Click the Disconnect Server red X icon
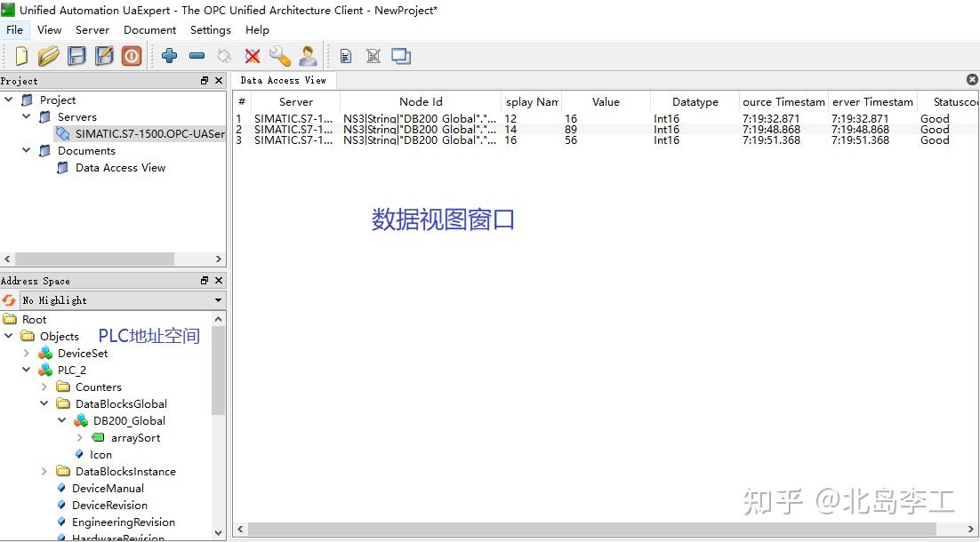980x542 pixels. [252, 55]
